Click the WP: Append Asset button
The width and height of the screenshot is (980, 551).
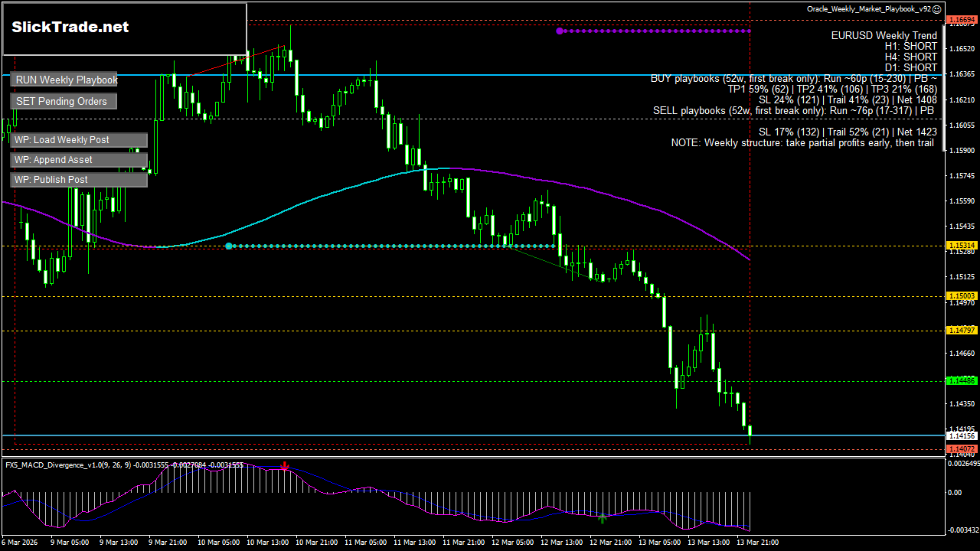point(79,160)
